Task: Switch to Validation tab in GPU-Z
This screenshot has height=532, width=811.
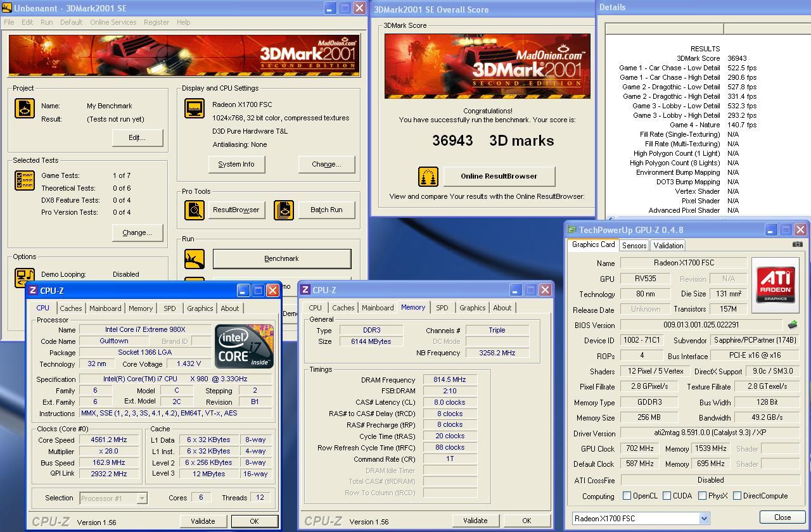Action: [668, 246]
